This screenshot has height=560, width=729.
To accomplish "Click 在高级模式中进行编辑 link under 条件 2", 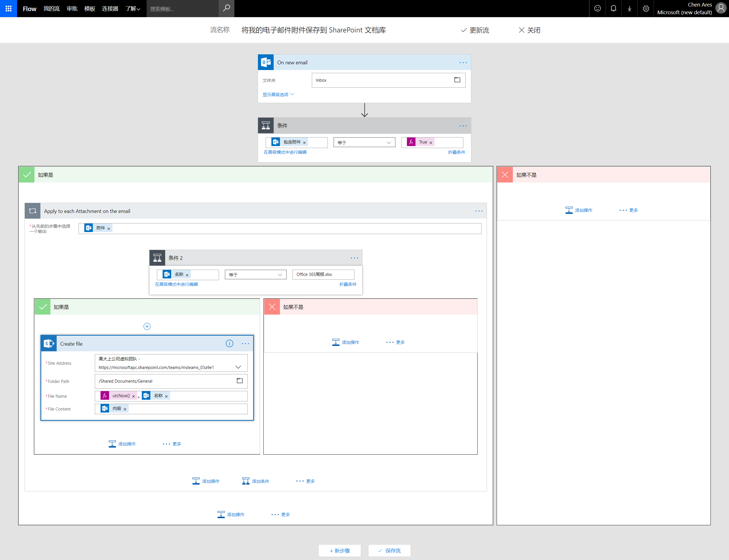I will coord(176,284).
